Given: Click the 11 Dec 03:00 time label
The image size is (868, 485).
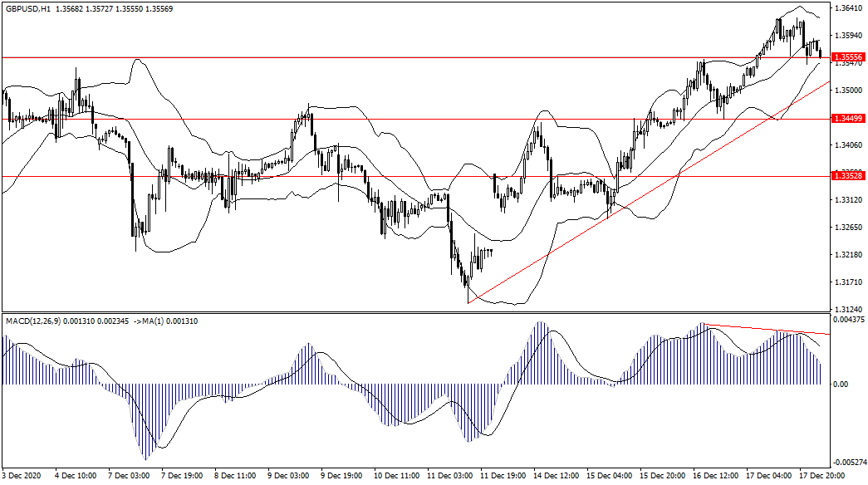Looking at the screenshot, I should pyautogui.click(x=450, y=477).
